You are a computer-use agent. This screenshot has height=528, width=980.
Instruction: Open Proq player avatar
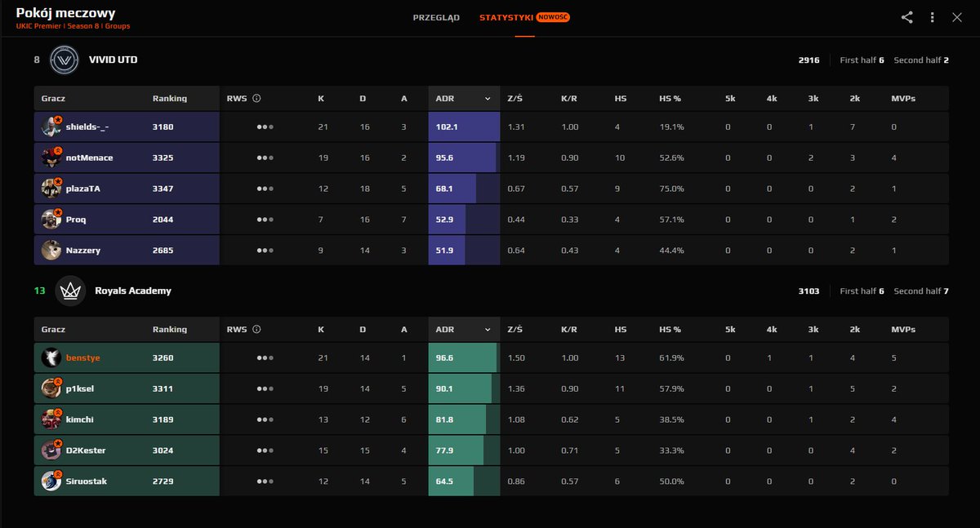[x=51, y=220]
